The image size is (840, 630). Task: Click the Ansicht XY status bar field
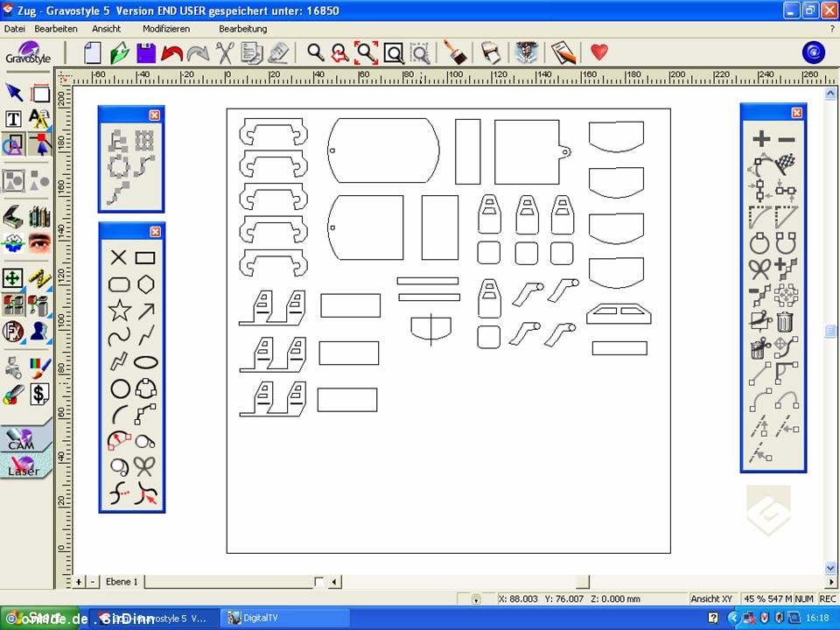[x=711, y=598]
